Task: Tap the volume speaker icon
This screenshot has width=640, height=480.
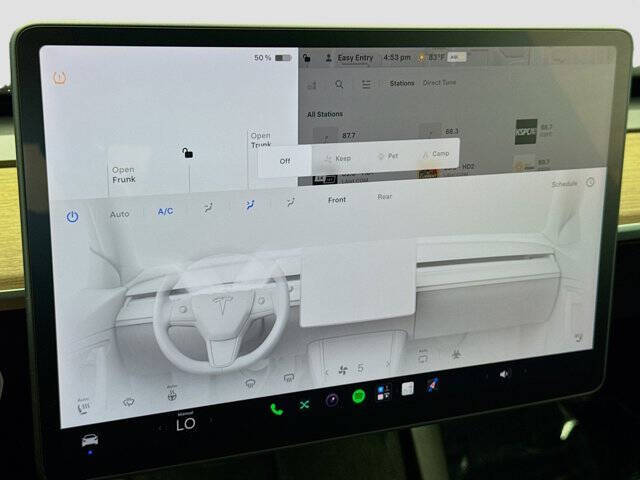Action: tap(504, 374)
